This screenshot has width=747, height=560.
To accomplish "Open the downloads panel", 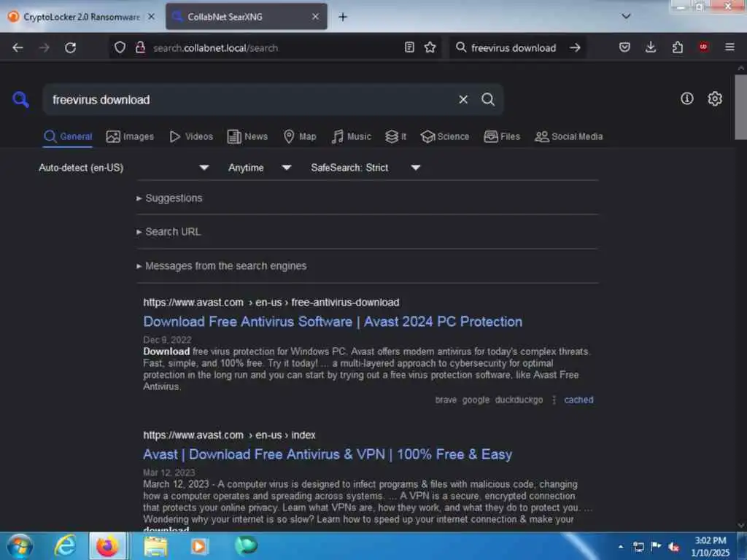I will coord(651,47).
